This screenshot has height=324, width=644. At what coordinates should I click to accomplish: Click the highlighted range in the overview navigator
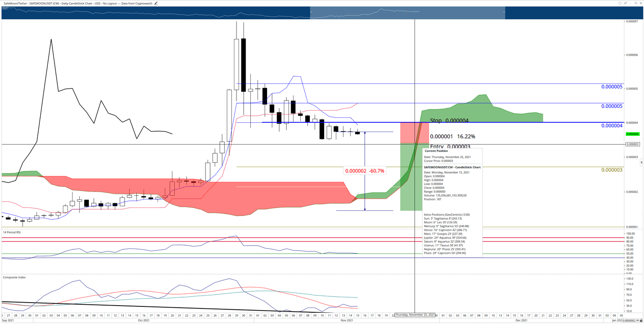[x=408, y=13]
